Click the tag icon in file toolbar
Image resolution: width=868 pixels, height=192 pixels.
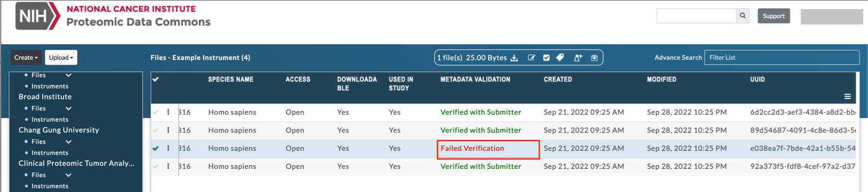click(560, 58)
